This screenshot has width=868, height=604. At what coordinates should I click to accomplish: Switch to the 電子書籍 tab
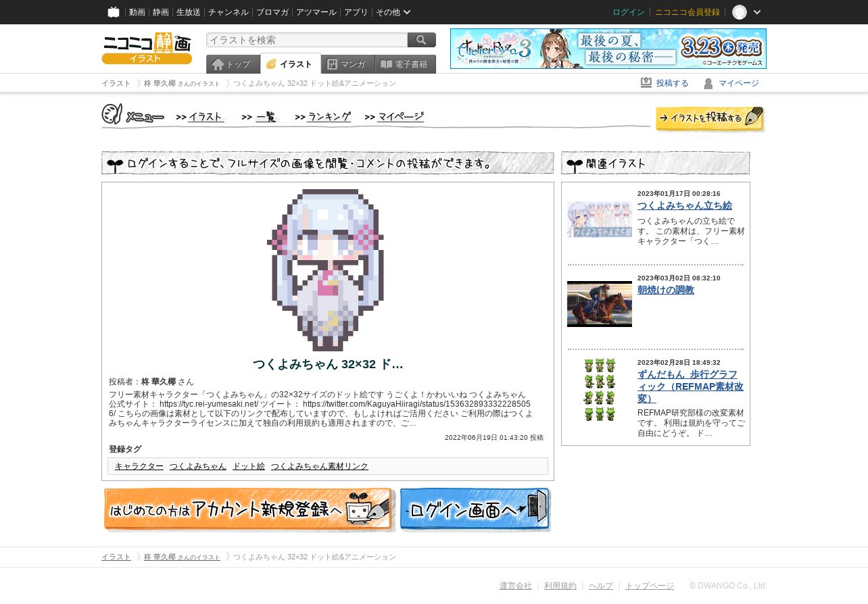[405, 64]
